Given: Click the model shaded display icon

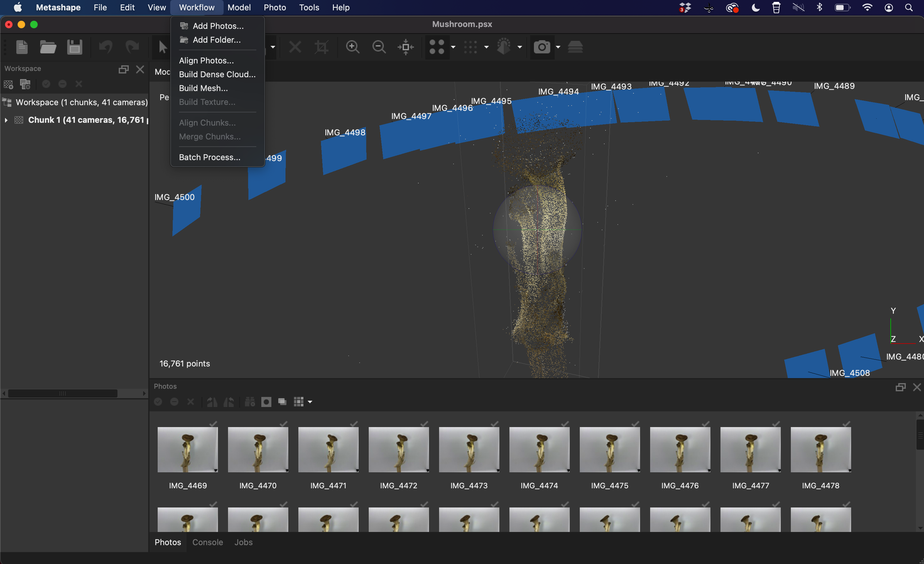Looking at the screenshot, I should [x=504, y=47].
